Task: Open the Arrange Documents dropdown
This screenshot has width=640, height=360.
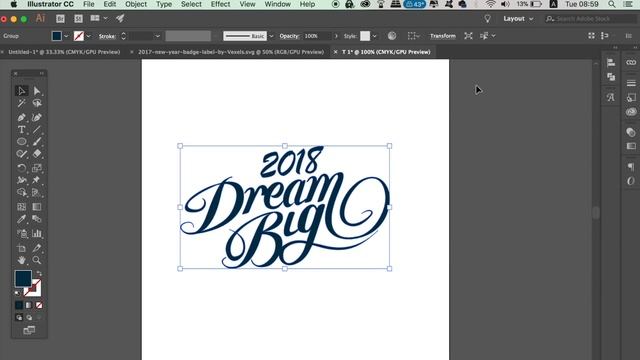Action: (x=99, y=18)
